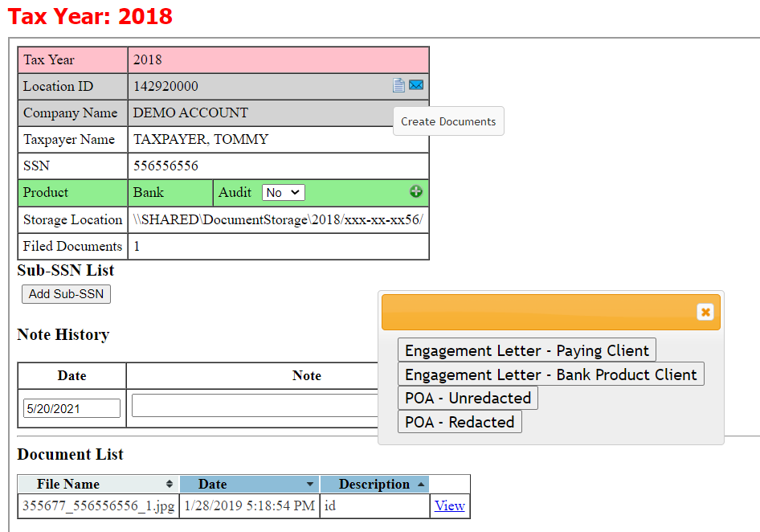This screenshot has height=532, width=760.
Task: Generate the POA - Unredacted document
Action: pyautogui.click(x=468, y=398)
